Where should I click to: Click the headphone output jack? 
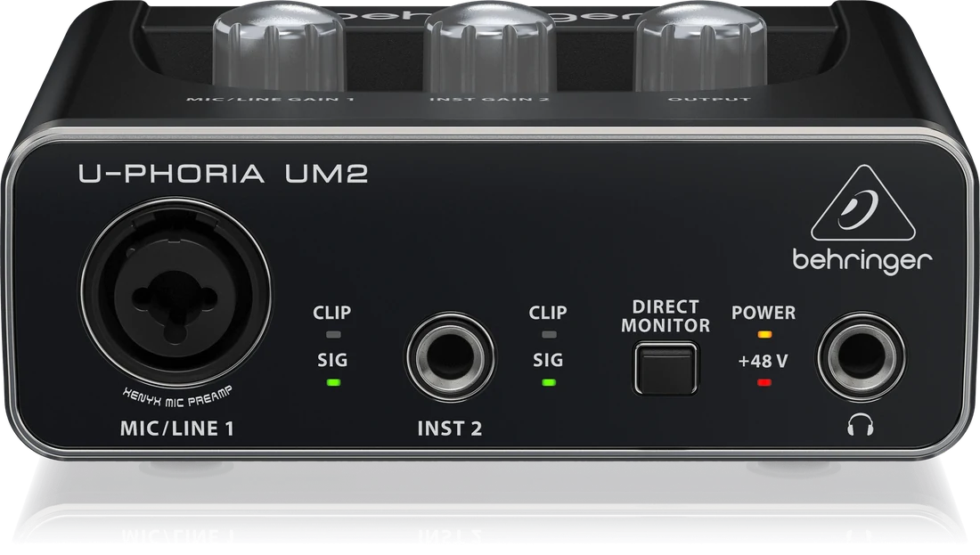tap(861, 357)
